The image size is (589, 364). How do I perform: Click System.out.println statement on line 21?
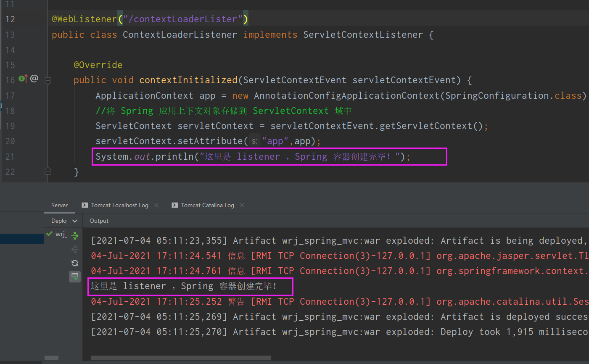(x=253, y=157)
